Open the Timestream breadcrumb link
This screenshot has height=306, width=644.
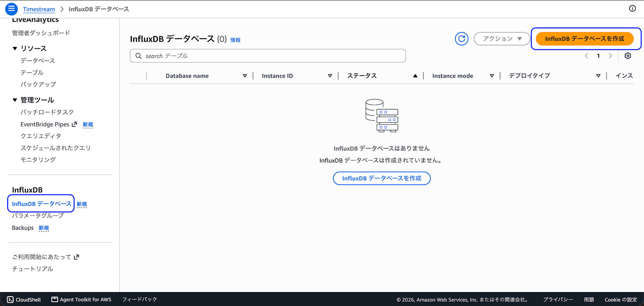[x=39, y=9]
